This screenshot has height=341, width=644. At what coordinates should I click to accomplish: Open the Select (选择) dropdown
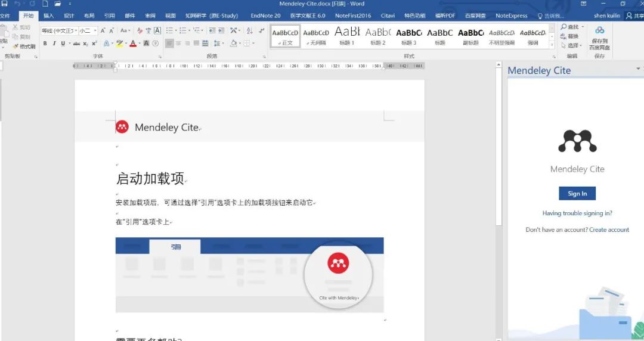(572, 45)
